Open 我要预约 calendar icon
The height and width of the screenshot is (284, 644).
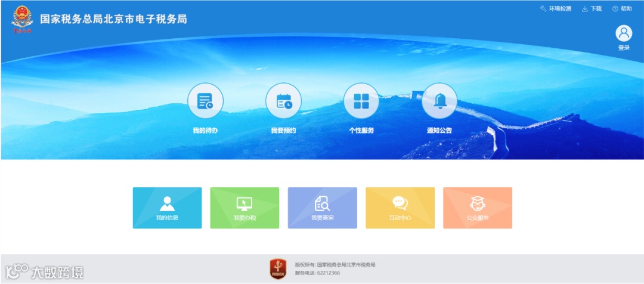point(283,101)
